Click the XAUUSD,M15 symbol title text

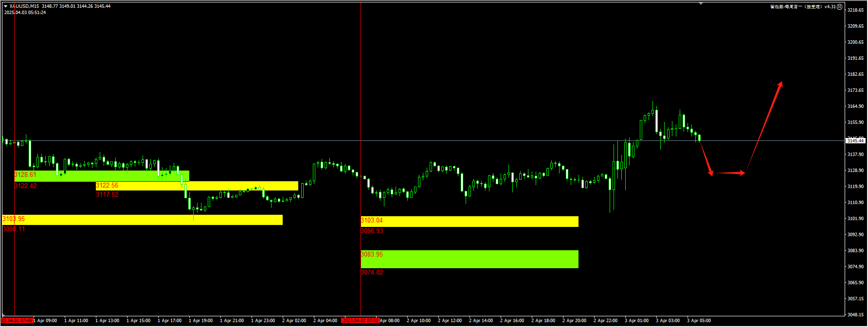pyautogui.click(x=24, y=6)
